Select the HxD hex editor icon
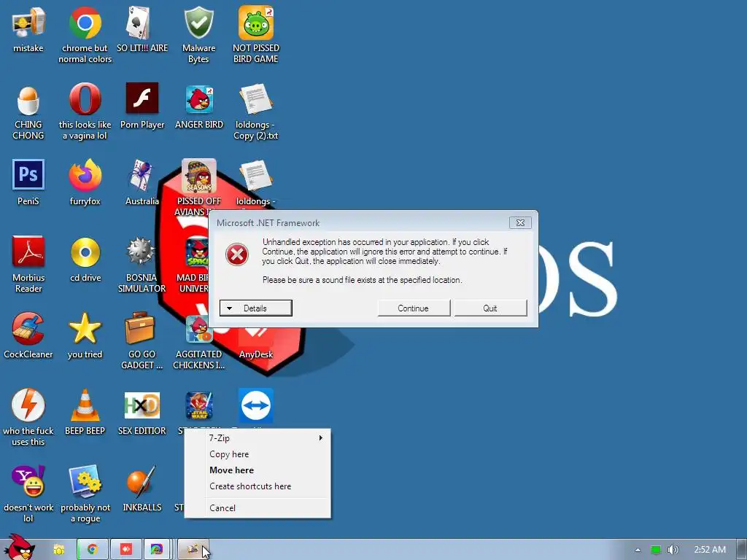 pos(142,405)
